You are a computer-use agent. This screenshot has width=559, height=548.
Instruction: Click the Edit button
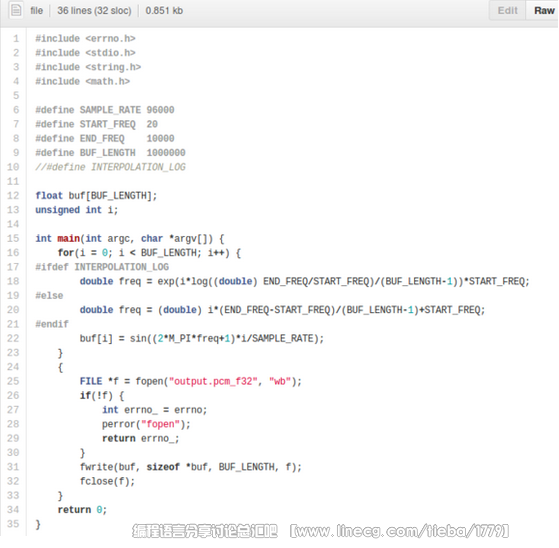point(507,11)
